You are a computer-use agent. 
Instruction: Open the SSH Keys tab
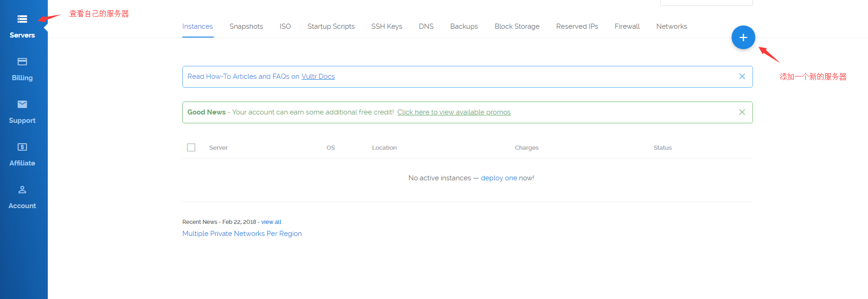click(x=386, y=26)
